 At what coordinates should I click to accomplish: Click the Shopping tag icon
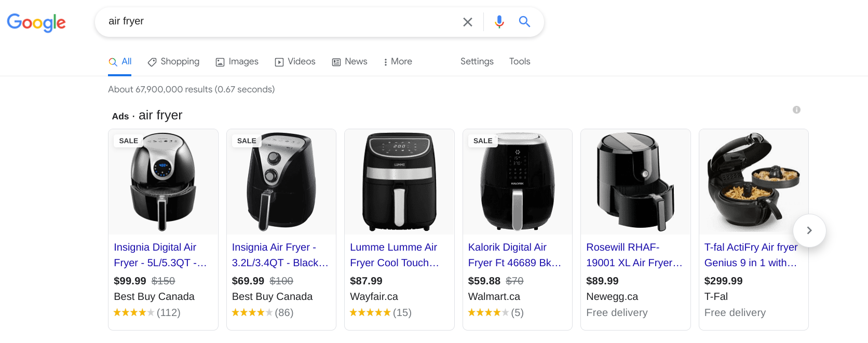click(x=151, y=62)
